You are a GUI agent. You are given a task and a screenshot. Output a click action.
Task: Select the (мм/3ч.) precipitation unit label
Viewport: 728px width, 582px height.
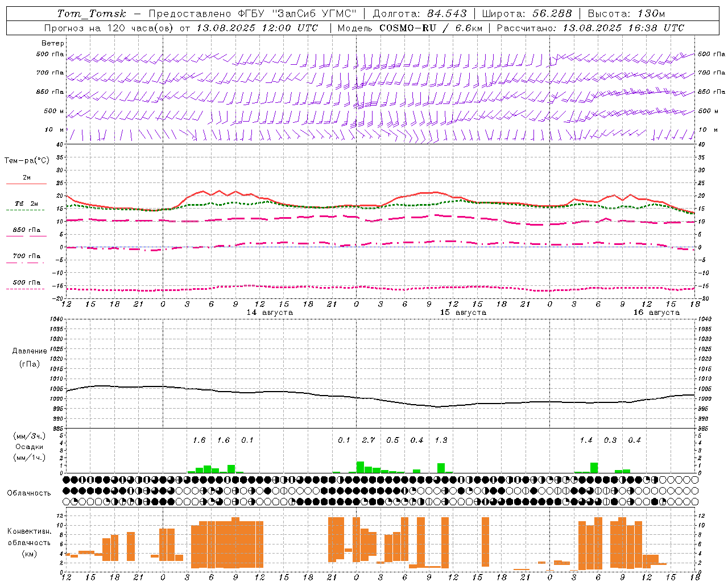29,436
